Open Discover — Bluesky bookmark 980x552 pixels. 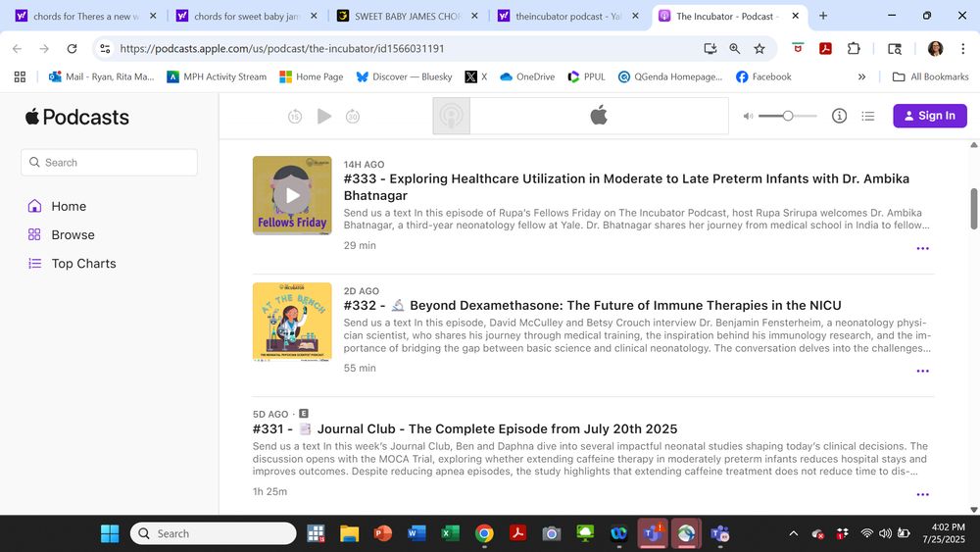tap(404, 76)
